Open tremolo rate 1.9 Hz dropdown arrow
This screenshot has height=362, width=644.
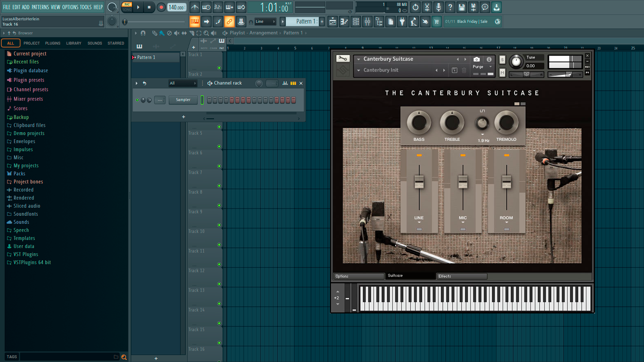[482, 135]
